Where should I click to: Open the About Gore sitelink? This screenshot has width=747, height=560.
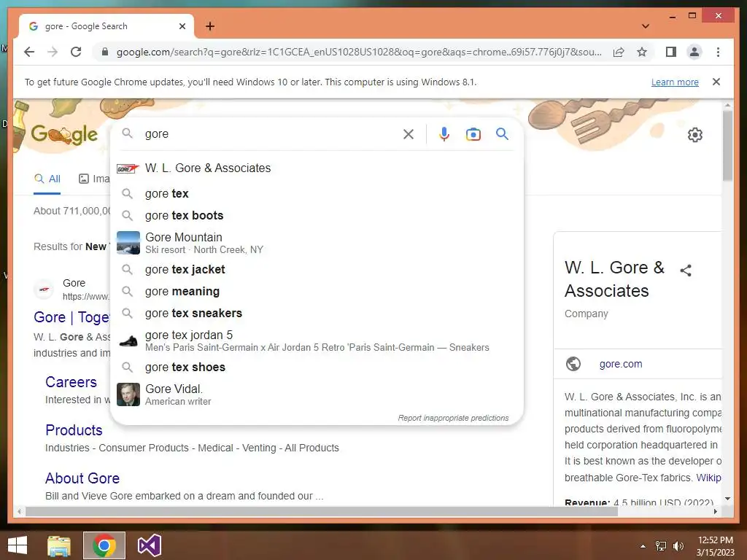82,478
